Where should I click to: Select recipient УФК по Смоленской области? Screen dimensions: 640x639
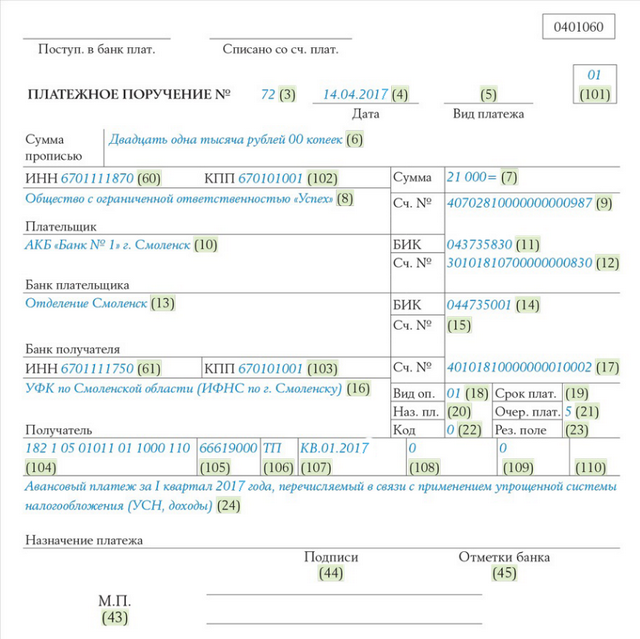183,388
